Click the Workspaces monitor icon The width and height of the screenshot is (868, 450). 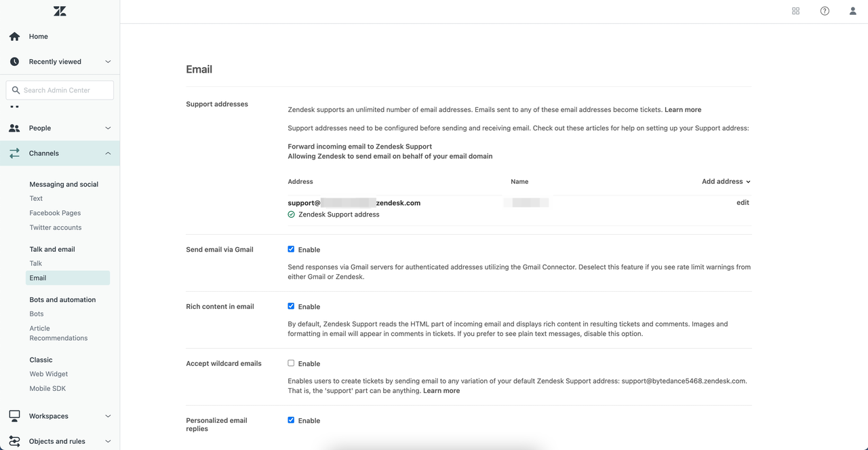[x=14, y=416]
